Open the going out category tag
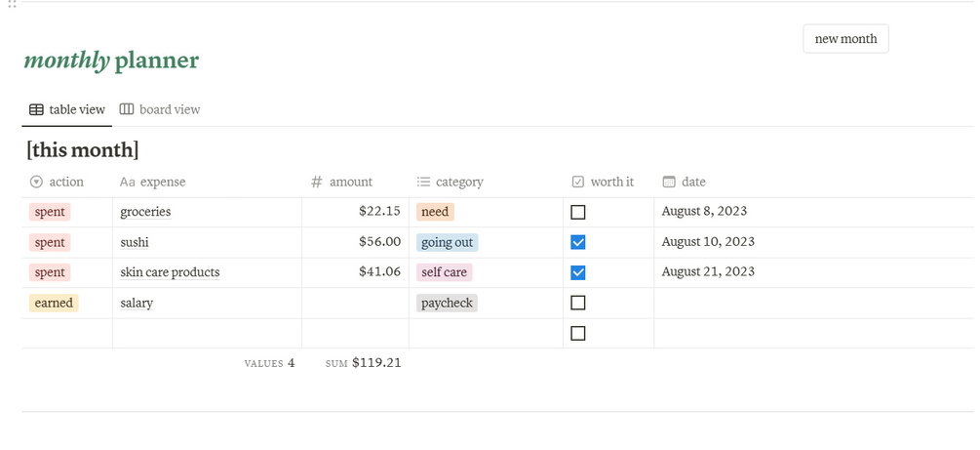980x450 pixels. [x=450, y=242]
